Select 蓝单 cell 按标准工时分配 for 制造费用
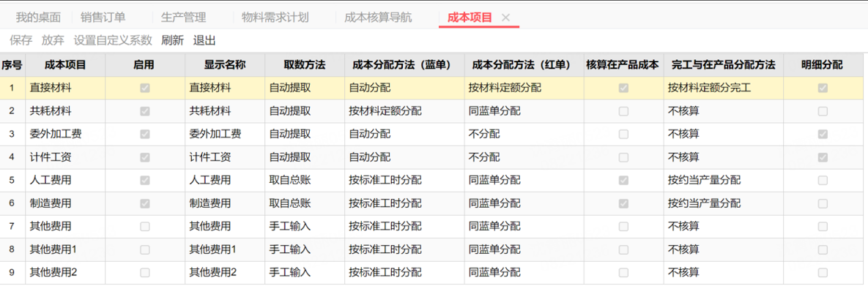The width and height of the screenshot is (868, 286). 404,203
